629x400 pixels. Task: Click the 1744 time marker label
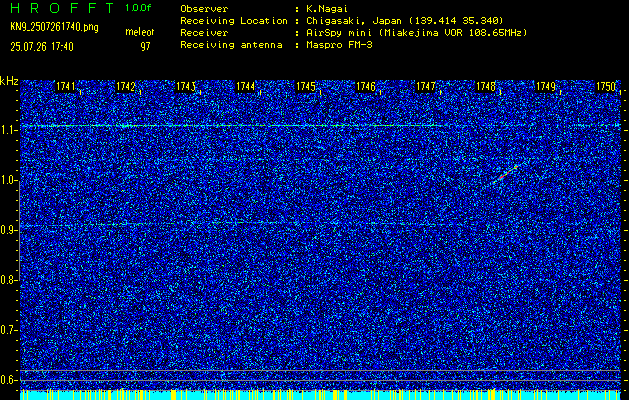246,86
